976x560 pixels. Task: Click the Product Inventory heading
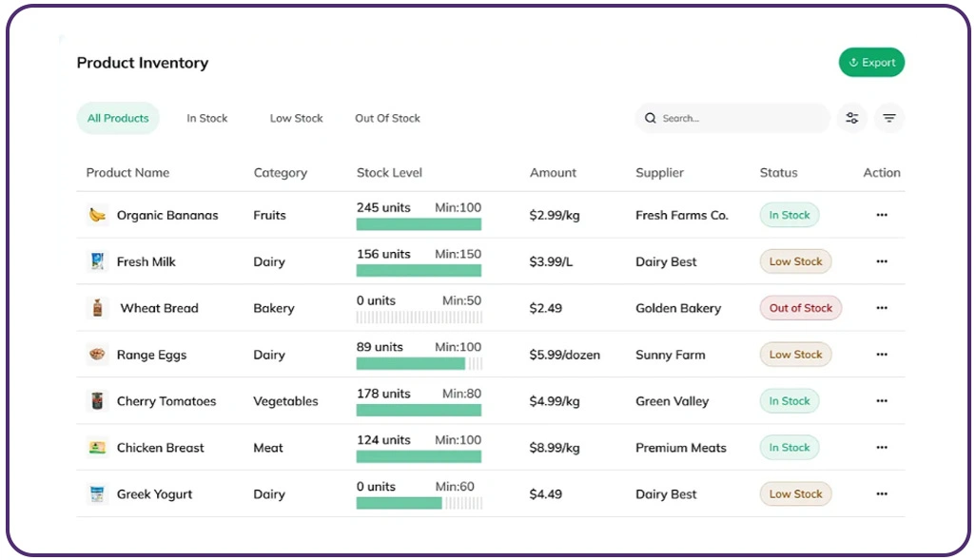click(143, 63)
